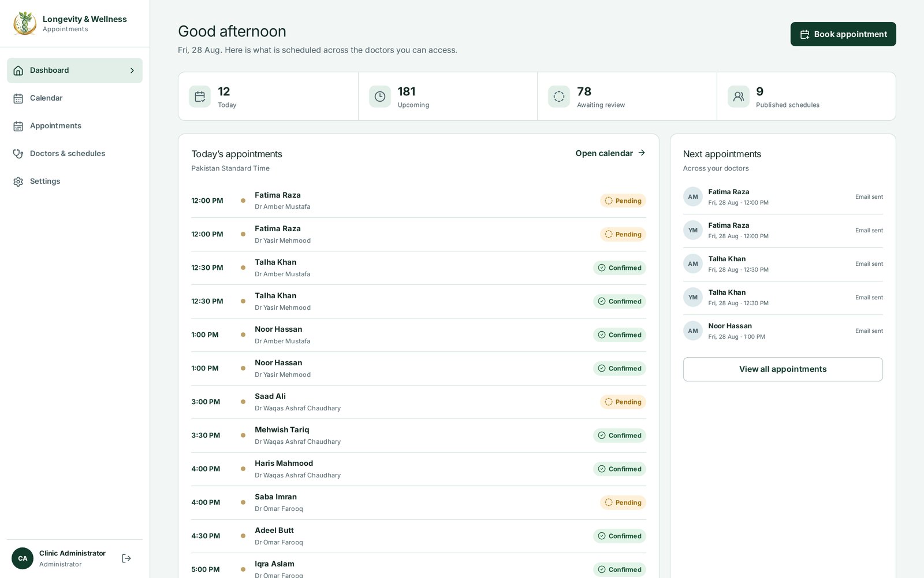Click View all appointments button
Screen dimensions: 924x578
tap(783, 369)
